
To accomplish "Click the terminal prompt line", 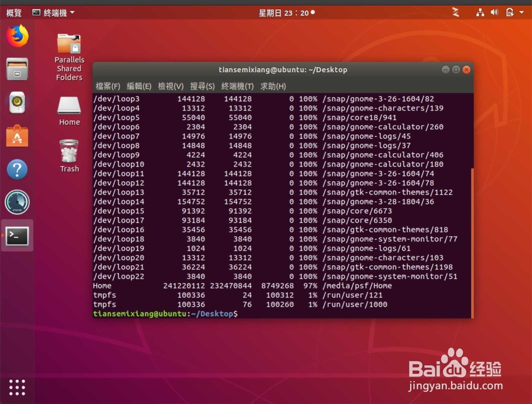I will coord(165,314).
